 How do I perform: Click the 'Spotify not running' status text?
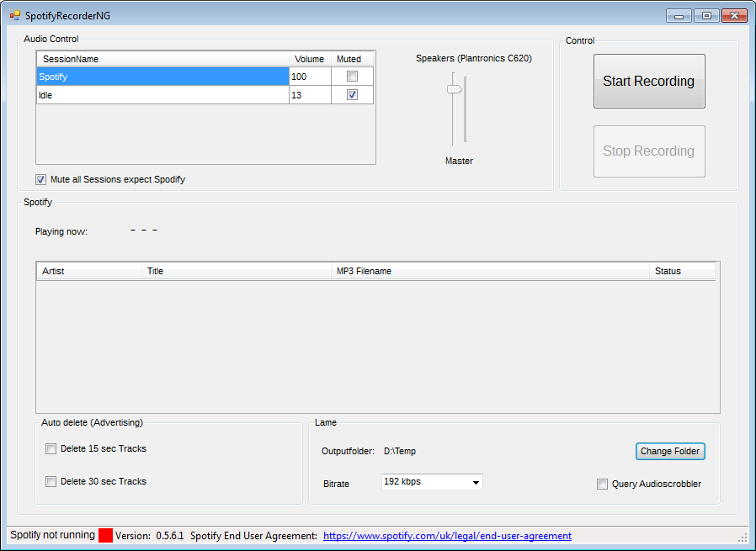52,535
